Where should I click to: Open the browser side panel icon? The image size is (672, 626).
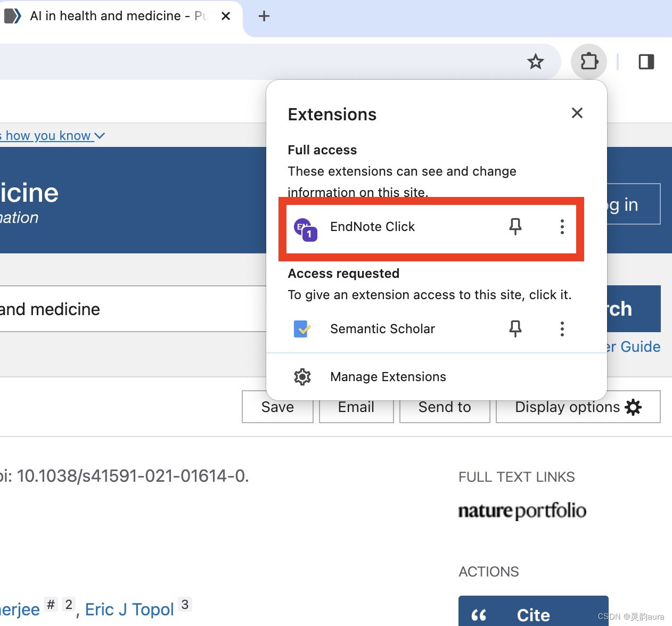click(x=646, y=62)
